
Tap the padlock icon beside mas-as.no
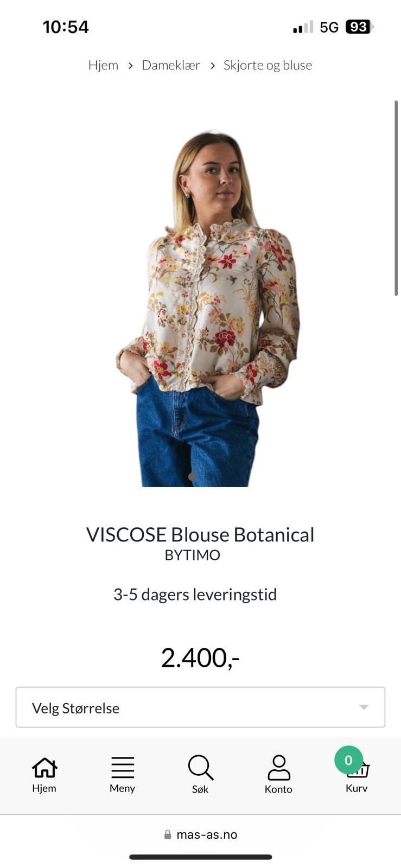click(168, 834)
